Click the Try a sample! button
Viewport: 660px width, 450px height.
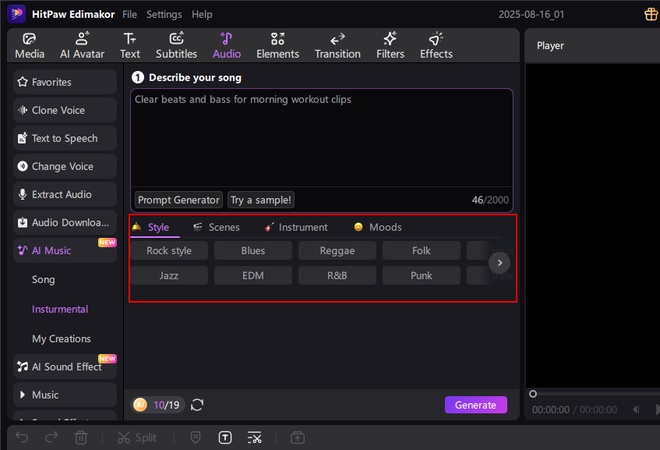(x=261, y=200)
